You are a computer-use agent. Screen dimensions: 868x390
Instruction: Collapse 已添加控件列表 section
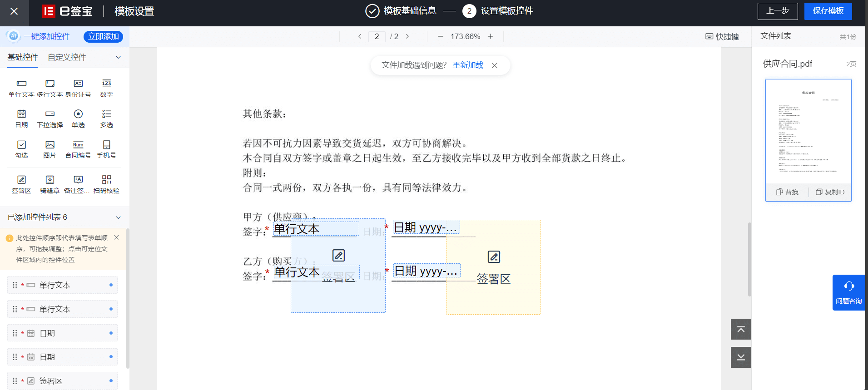118,217
